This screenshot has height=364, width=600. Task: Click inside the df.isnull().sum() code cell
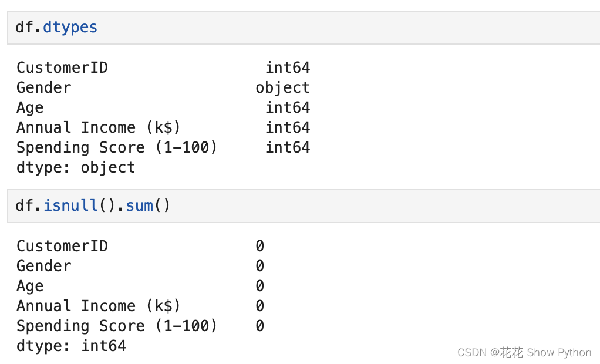coord(352,206)
